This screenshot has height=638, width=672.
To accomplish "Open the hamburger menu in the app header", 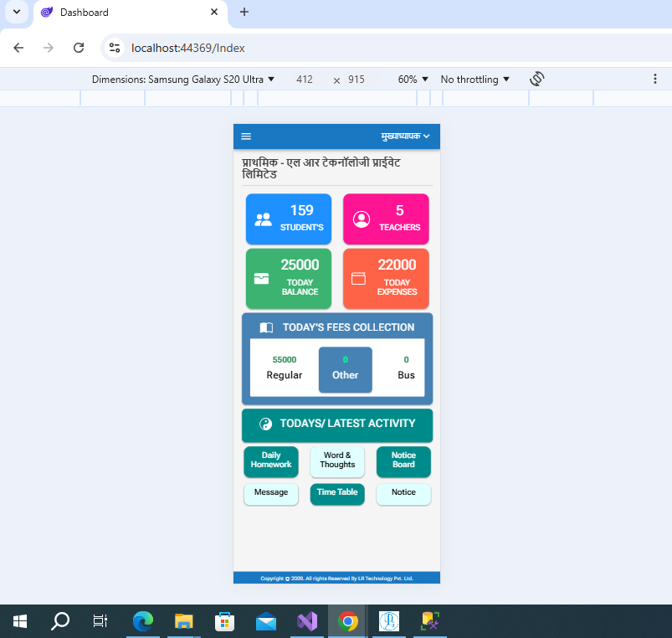I will point(246,136).
